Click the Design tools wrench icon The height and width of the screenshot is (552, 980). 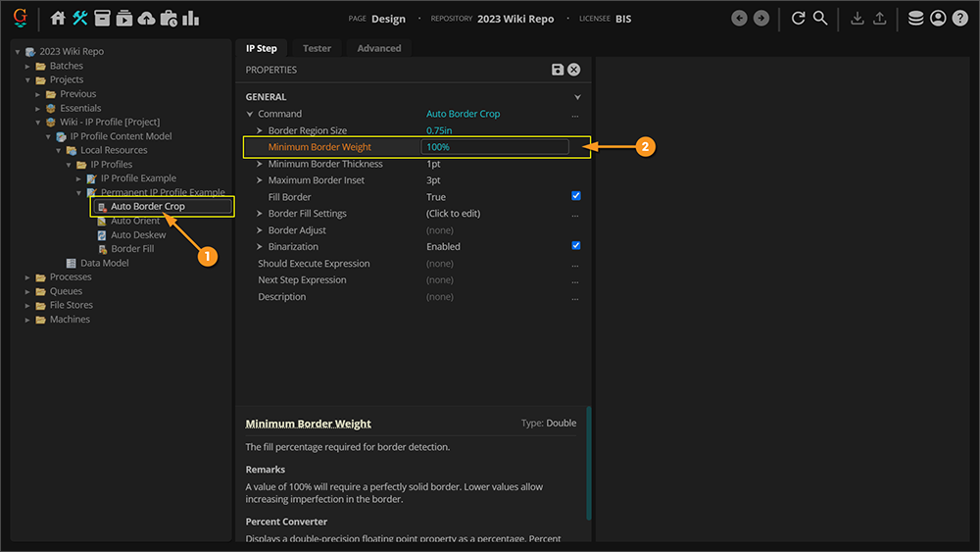point(80,19)
